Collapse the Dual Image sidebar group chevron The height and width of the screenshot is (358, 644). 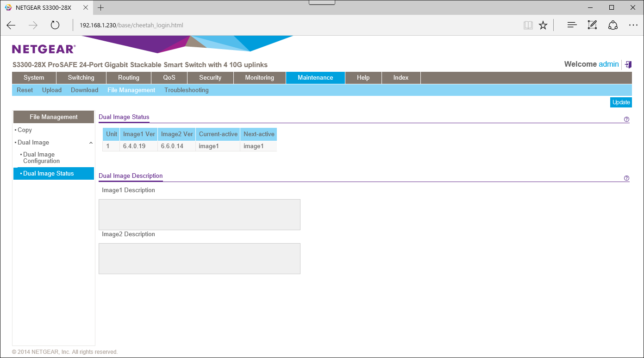tap(91, 143)
